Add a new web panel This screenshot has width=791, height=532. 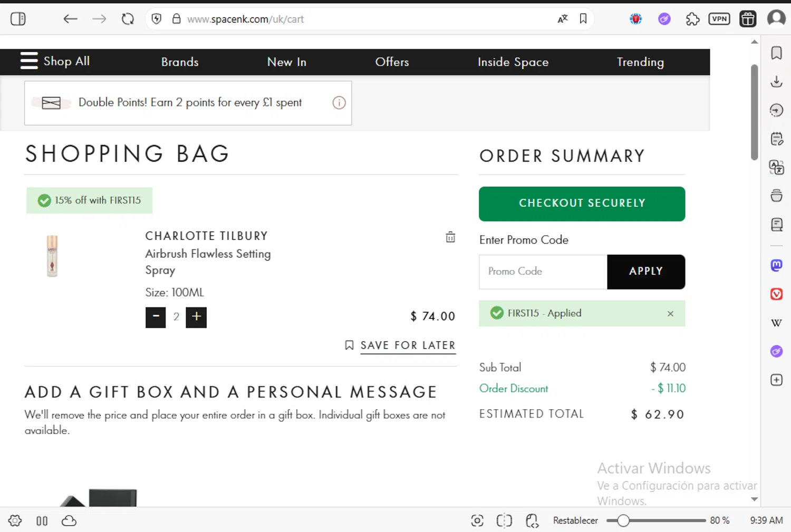pos(776,380)
